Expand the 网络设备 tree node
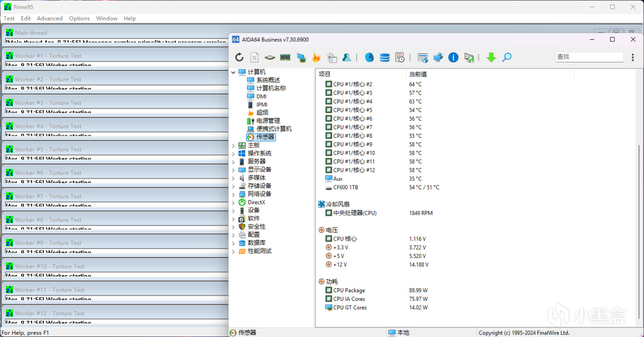Screen dimensions: 644x337 [233, 195]
